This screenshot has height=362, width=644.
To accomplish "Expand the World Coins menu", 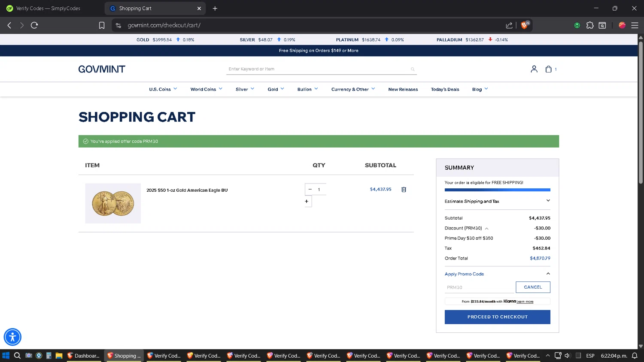I will (207, 89).
